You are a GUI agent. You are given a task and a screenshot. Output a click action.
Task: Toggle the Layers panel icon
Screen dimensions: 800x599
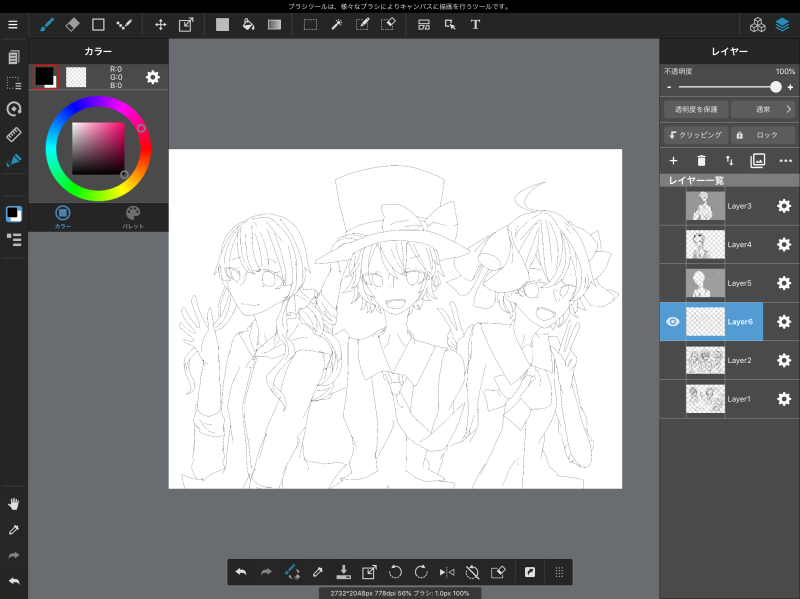click(782, 24)
